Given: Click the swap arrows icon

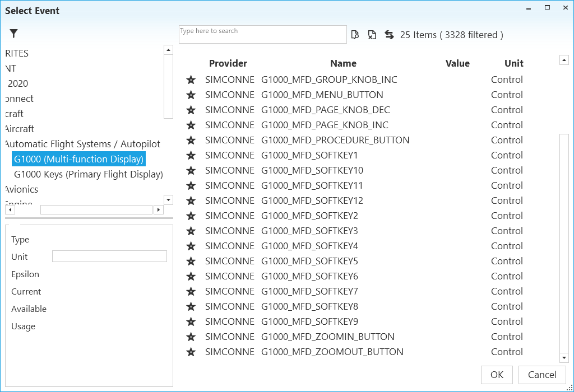Looking at the screenshot, I should [389, 35].
